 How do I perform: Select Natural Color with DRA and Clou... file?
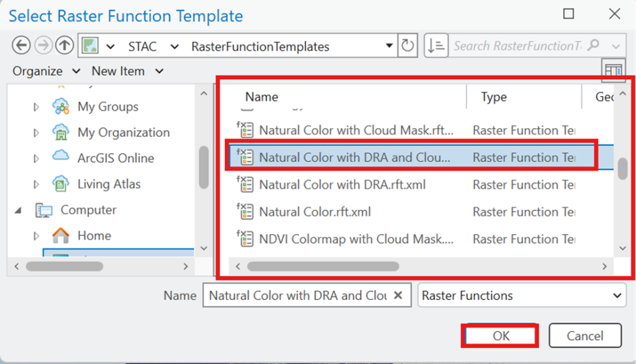click(x=421, y=157)
